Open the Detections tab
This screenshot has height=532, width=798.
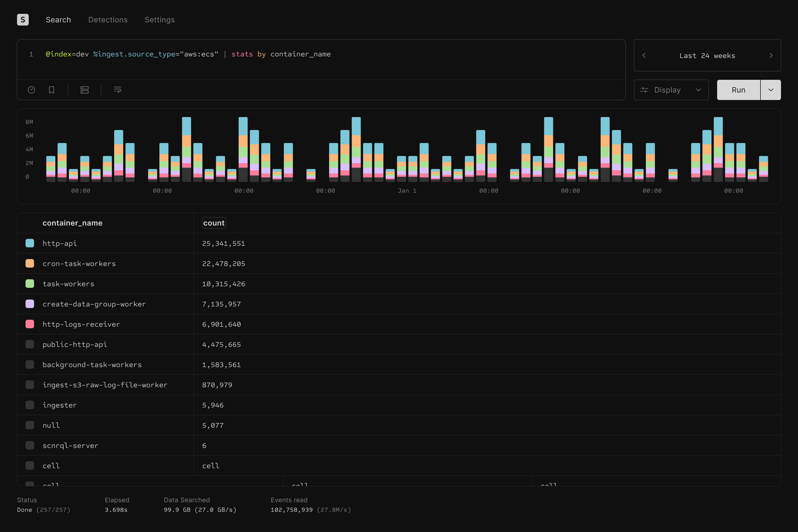[x=108, y=20]
